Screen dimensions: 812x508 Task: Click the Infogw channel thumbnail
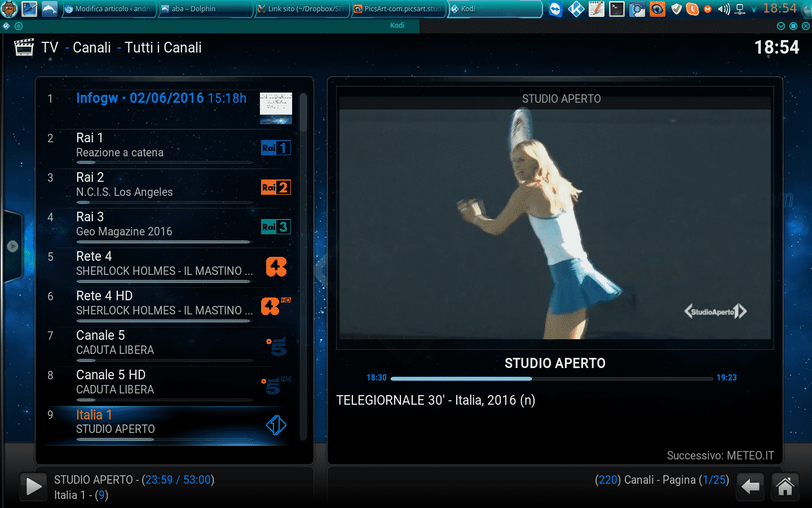click(276, 108)
